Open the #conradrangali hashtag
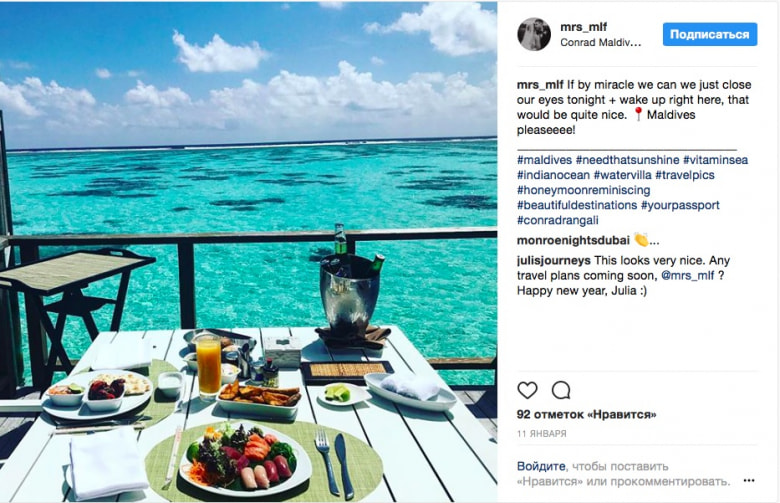The height and width of the screenshot is (503, 780). (x=558, y=220)
